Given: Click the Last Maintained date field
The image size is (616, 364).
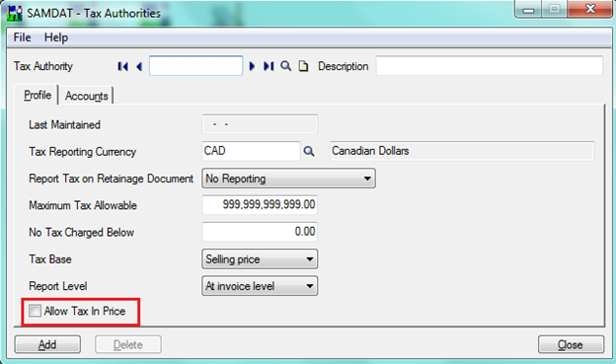Looking at the screenshot, I should tap(260, 124).
